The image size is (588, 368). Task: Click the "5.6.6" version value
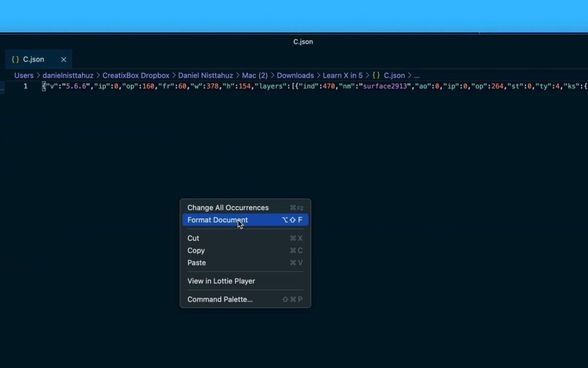(75, 86)
